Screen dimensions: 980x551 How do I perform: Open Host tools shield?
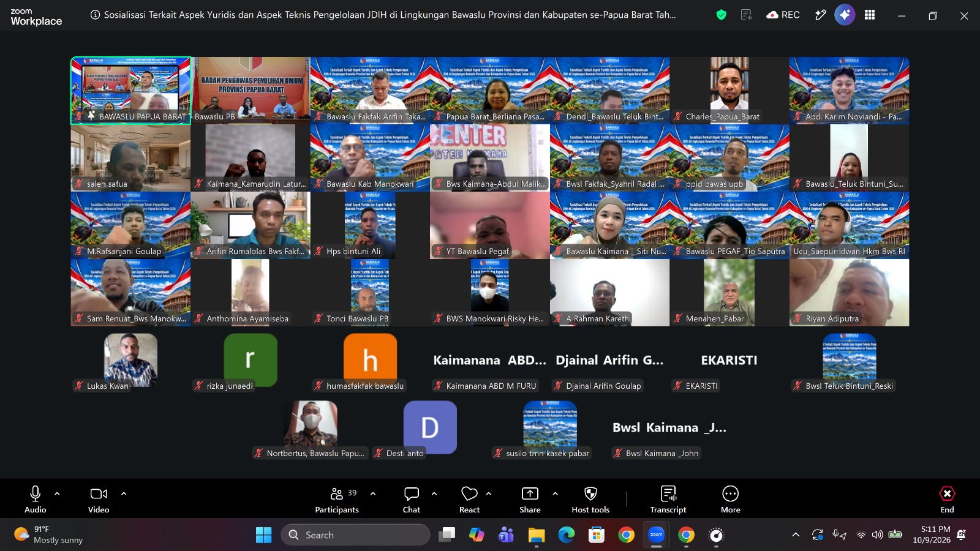[x=590, y=500]
